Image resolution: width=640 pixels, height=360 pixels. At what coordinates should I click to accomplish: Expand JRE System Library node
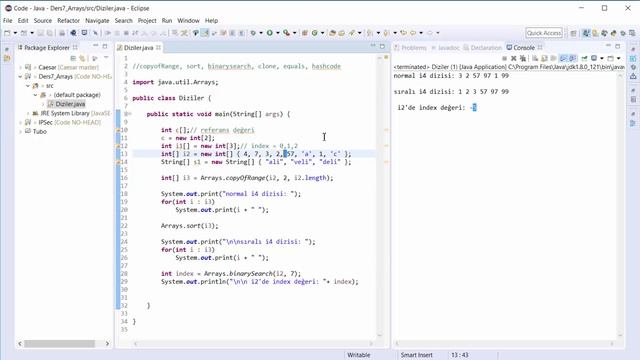coord(28,113)
